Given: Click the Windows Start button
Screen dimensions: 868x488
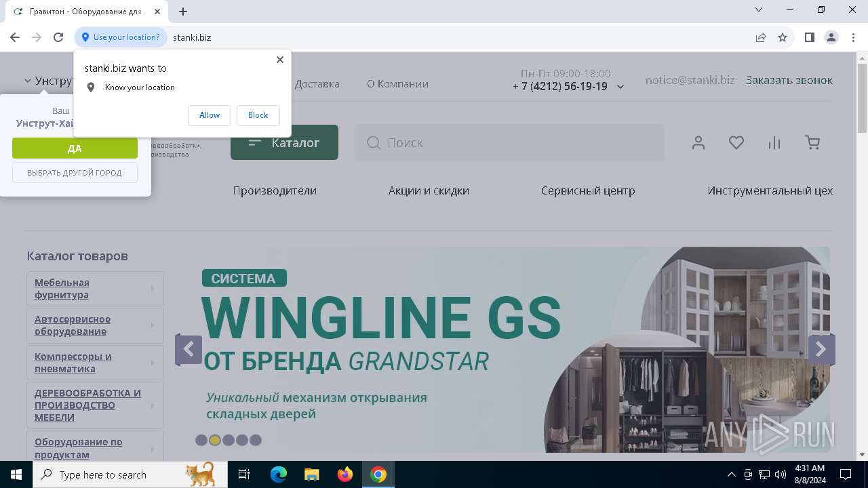Looking at the screenshot, I should click(16, 474).
